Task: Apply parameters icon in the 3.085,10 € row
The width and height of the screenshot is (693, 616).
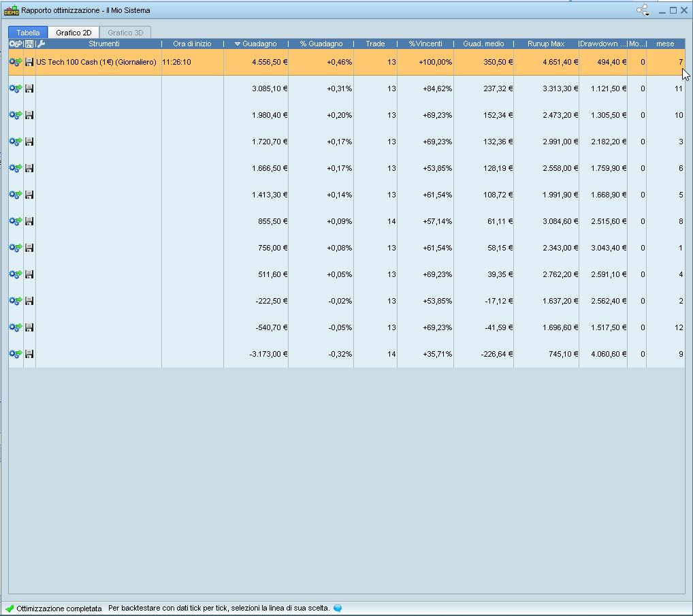Action: 16,88
